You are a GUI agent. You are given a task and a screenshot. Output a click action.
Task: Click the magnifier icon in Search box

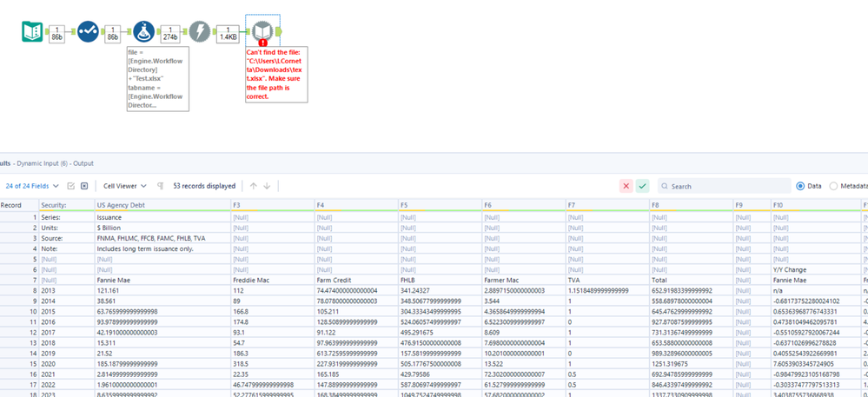tap(665, 187)
